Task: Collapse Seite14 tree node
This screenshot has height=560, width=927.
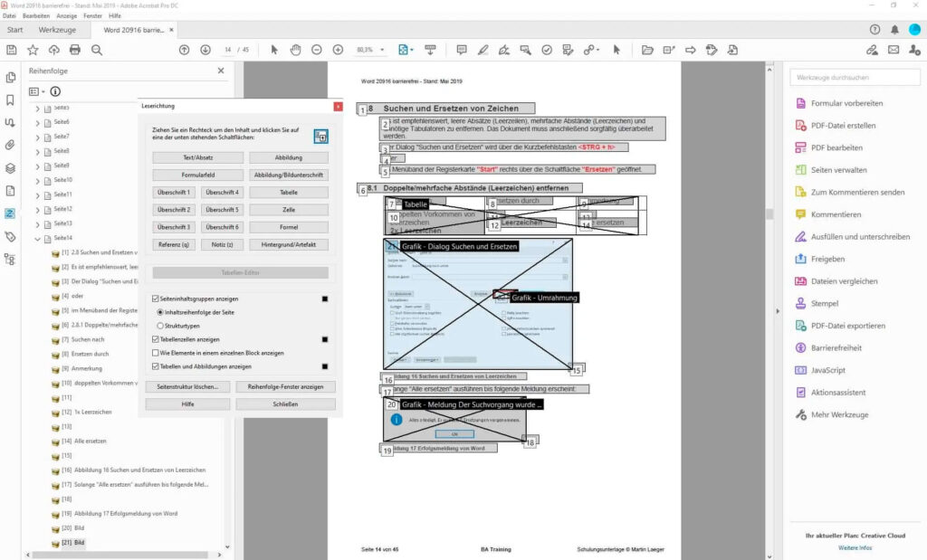Action: tap(37, 239)
